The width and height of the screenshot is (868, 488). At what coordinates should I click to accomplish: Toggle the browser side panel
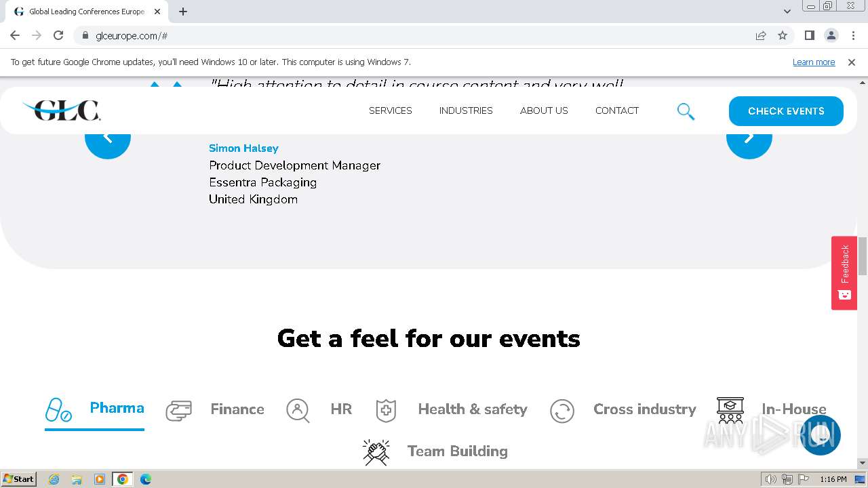(x=810, y=35)
